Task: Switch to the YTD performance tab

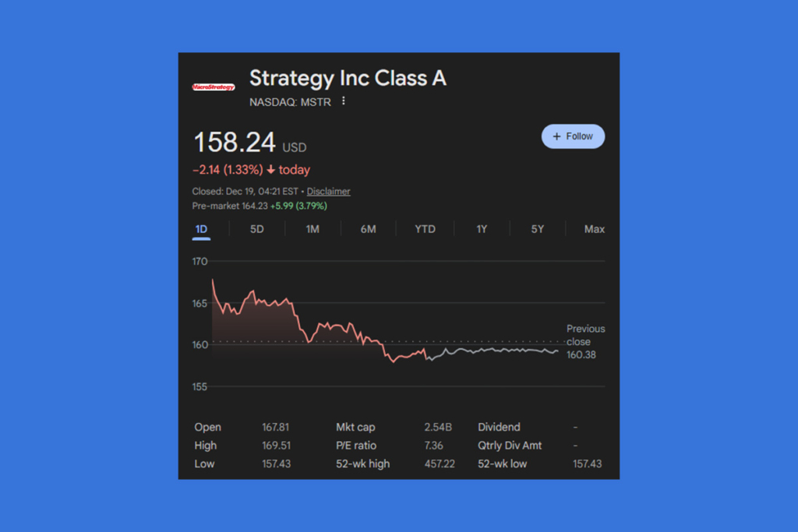Action: [425, 228]
